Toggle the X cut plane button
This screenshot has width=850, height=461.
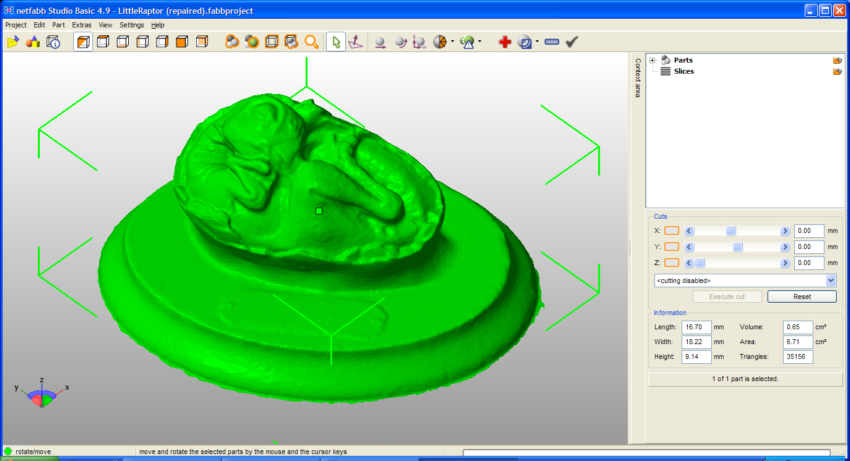(671, 231)
